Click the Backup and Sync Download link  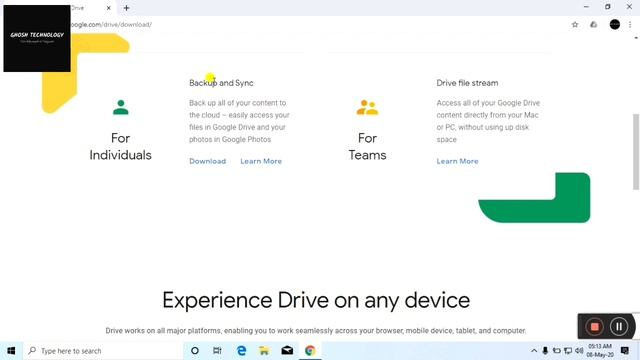207,161
